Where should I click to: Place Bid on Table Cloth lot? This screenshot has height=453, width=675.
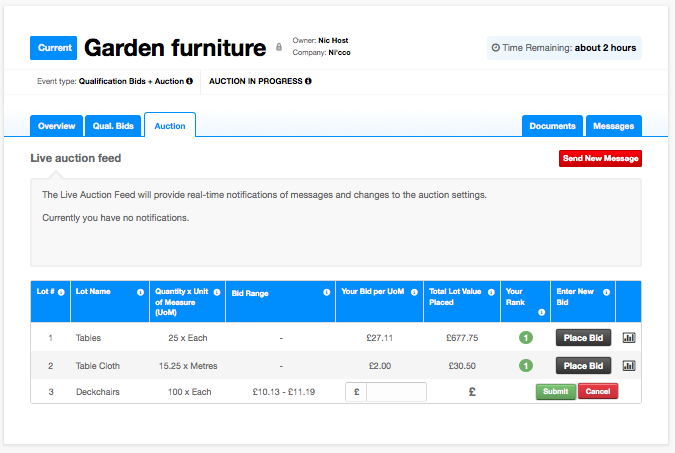tap(583, 366)
